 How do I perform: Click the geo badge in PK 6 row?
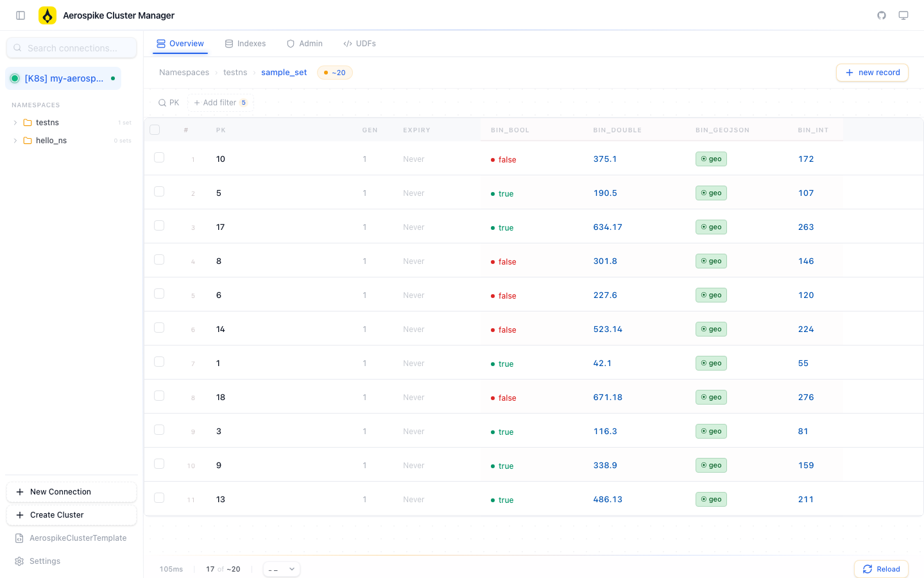[x=711, y=295]
